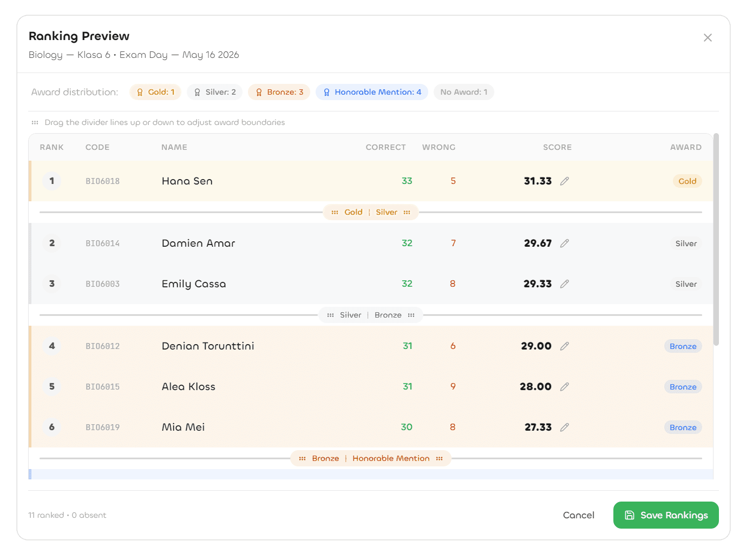Click Bronze award badge for Alea Kloss
The image size is (746, 560).
tap(683, 387)
